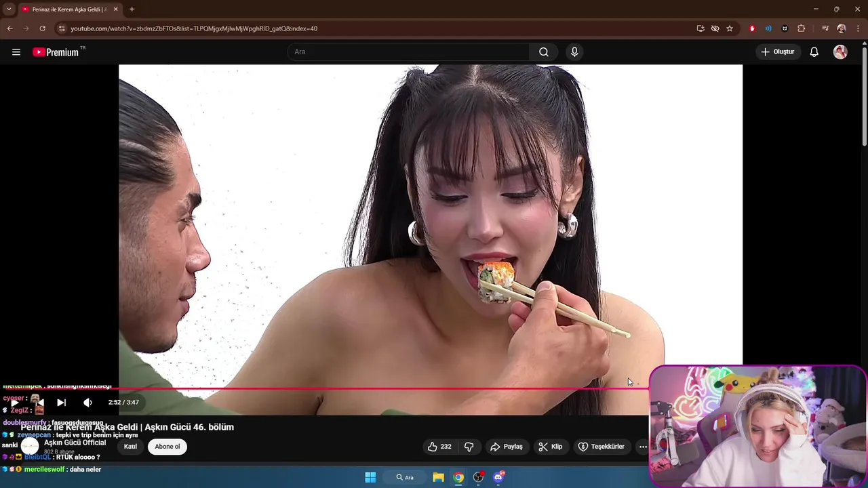This screenshot has height=488, width=868.
Task: Click the Aşkın Gücü channel avatar
Action: coord(30,446)
